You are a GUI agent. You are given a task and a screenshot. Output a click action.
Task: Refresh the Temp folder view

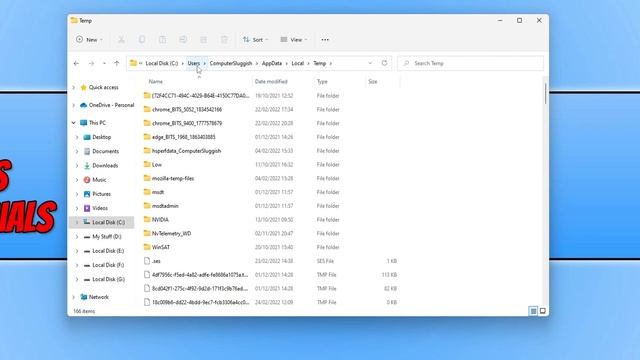[x=384, y=63]
